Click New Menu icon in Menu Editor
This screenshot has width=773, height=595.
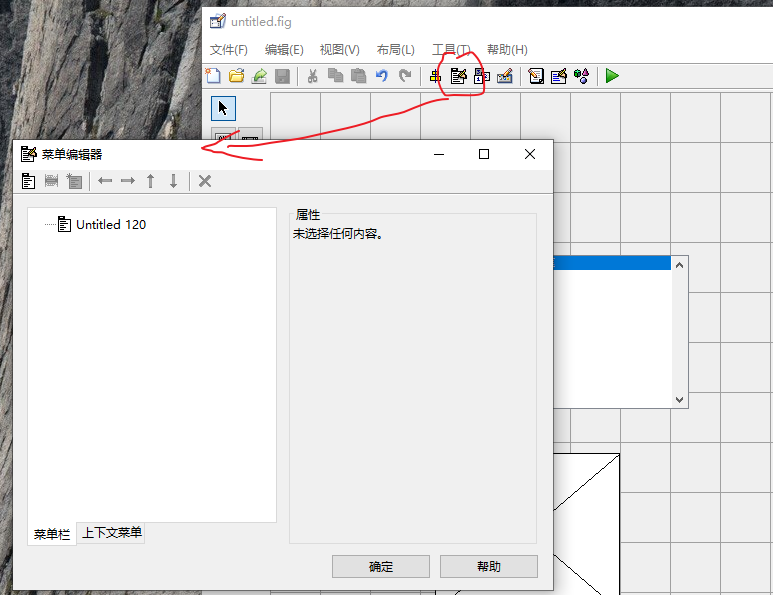(29, 181)
